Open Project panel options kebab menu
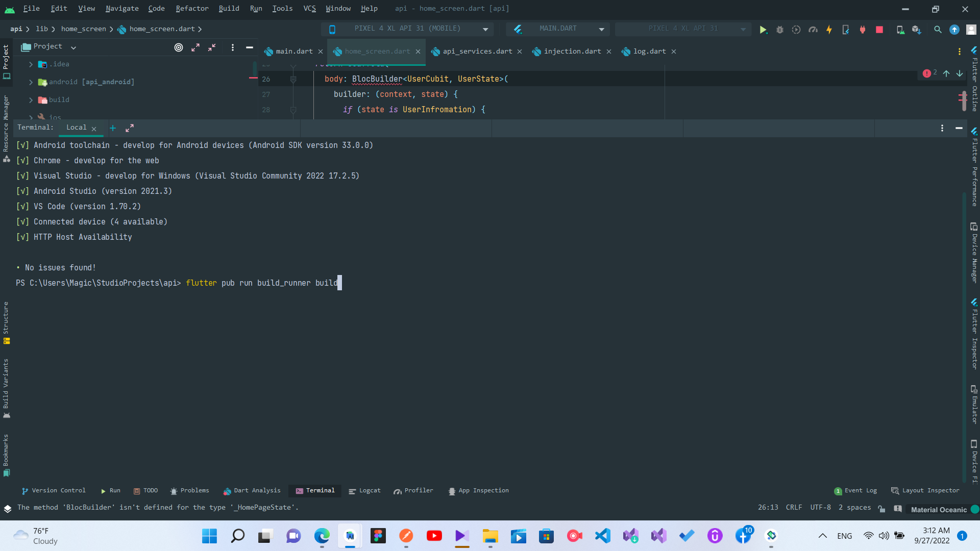This screenshot has width=980, height=551. [233, 47]
